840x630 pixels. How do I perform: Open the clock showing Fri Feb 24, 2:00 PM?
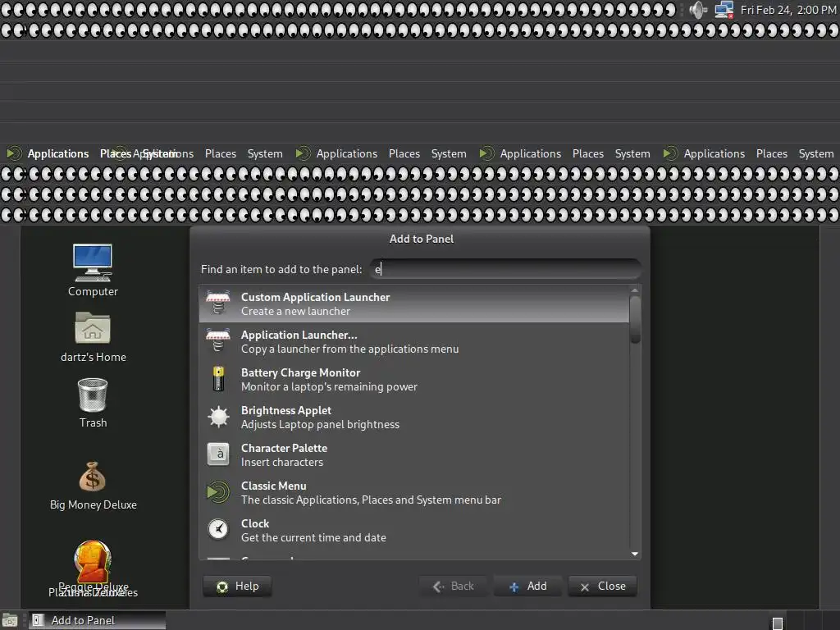tap(788, 10)
